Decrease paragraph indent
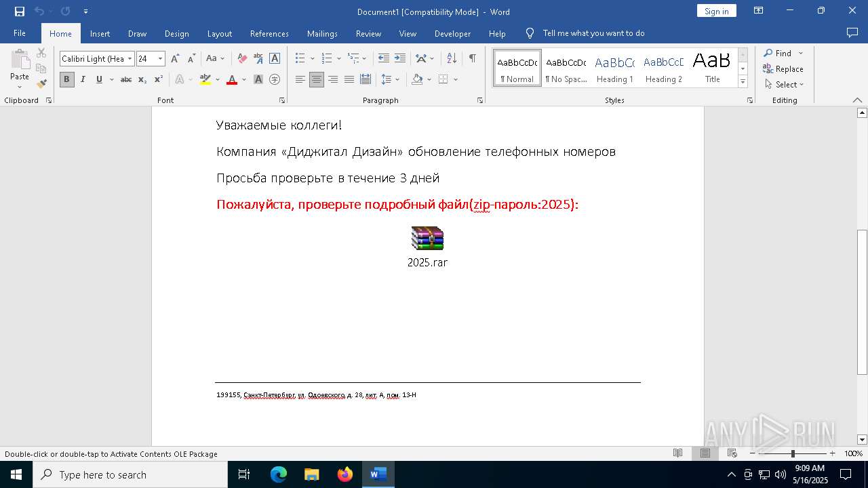868x488 pixels. pos(384,59)
